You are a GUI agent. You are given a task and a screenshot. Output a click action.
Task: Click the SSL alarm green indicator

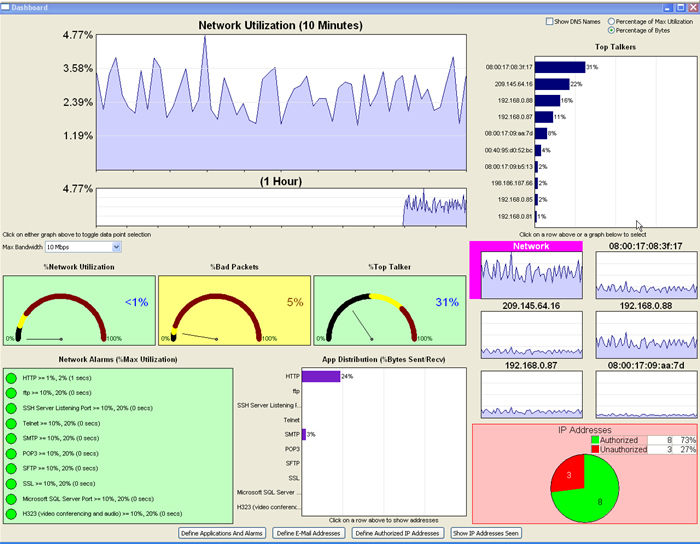pos(11,483)
